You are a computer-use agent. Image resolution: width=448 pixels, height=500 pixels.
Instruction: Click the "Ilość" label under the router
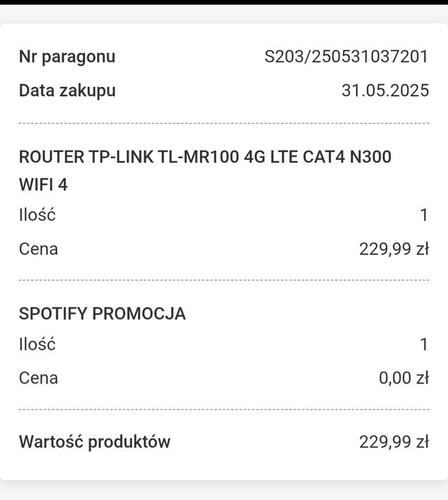tap(37, 215)
